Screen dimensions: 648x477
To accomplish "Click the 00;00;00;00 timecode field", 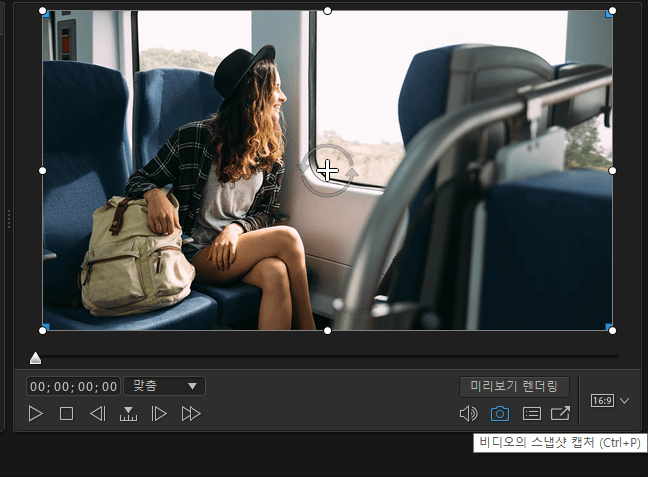I will coord(74,386).
